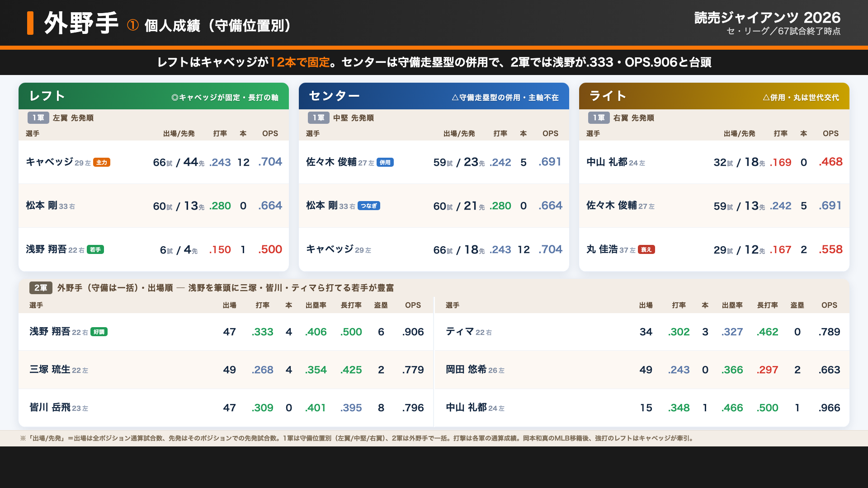This screenshot has width=868, height=488.
Task: Click 皆川 岳飛's .309 batting average
Action: 263,408
